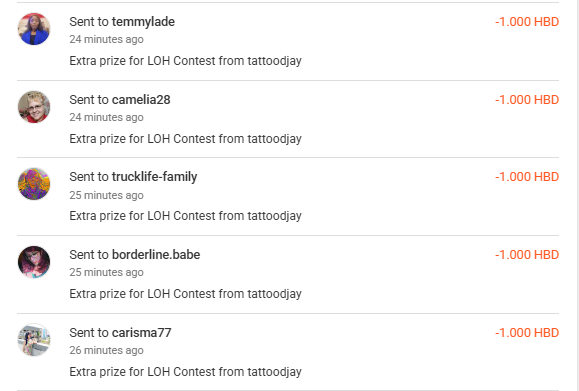The height and width of the screenshot is (391, 579).
Task: Select the -1.000 HBD amount for trucklife-family
Action: pyautogui.click(x=527, y=177)
